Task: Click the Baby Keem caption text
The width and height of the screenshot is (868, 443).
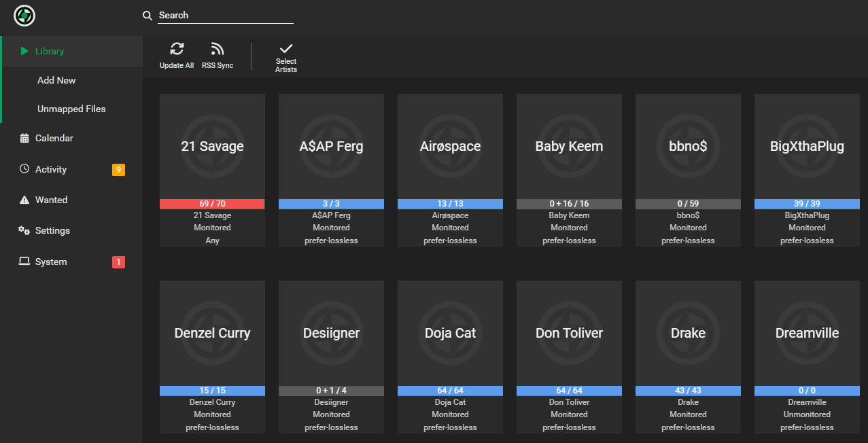Action: [569, 215]
